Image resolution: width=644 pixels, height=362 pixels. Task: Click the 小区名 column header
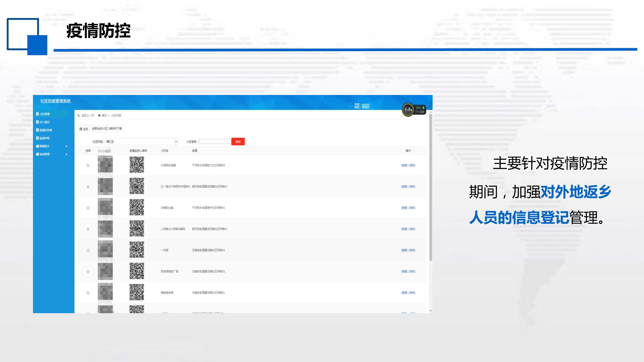point(164,151)
